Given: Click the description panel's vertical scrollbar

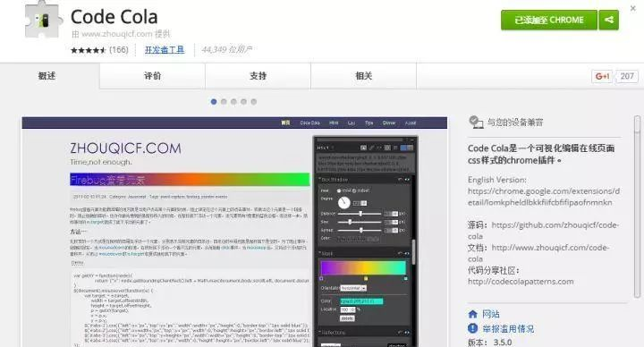Looking at the screenshot, I should 637,207.
